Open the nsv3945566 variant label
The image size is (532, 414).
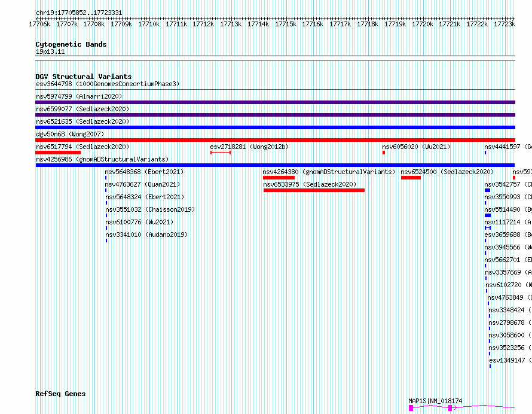tap(508, 247)
